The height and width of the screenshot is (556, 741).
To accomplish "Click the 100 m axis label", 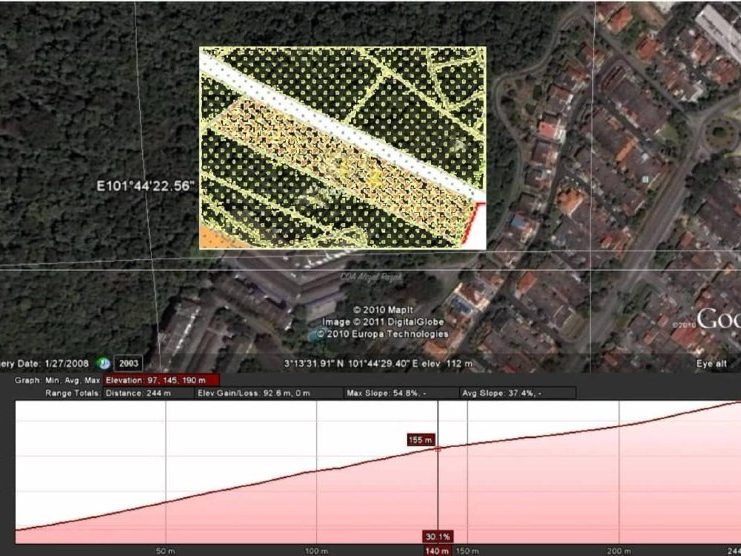I will (x=316, y=551).
